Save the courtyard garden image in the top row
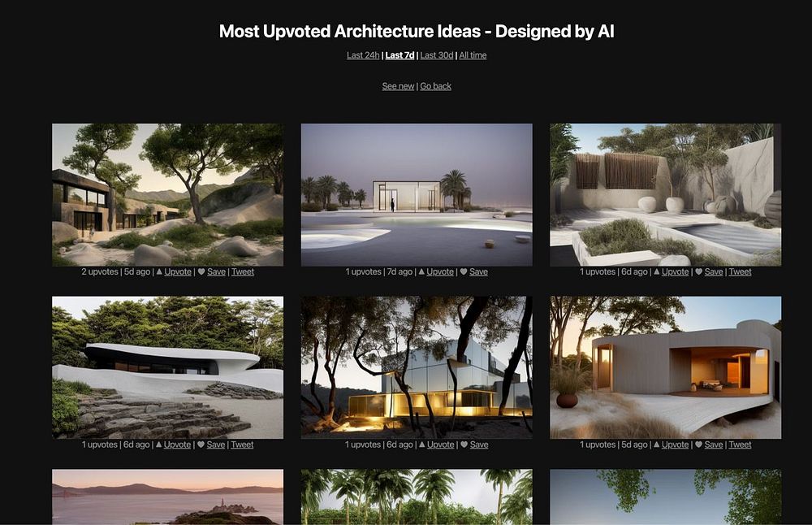 click(714, 271)
